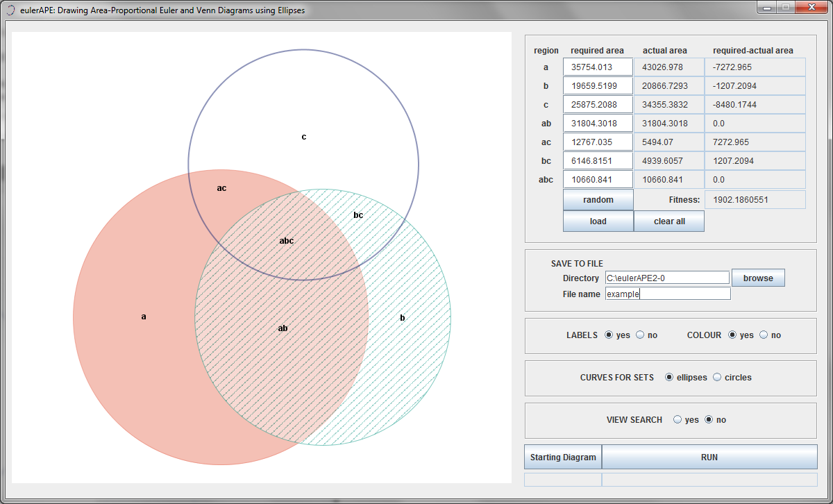This screenshot has height=504, width=833.
Task: Click the browse button
Action: click(x=758, y=278)
